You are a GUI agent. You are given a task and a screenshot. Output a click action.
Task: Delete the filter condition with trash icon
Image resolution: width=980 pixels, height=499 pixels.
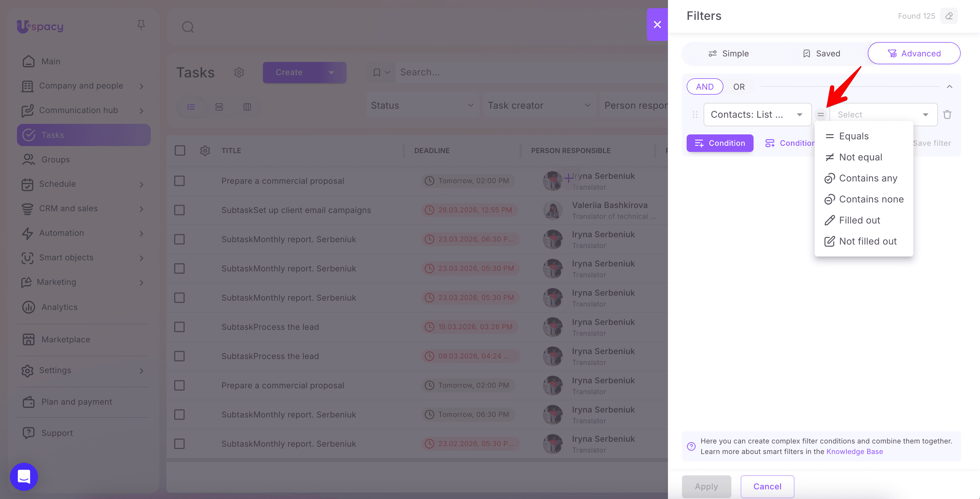[x=947, y=115]
